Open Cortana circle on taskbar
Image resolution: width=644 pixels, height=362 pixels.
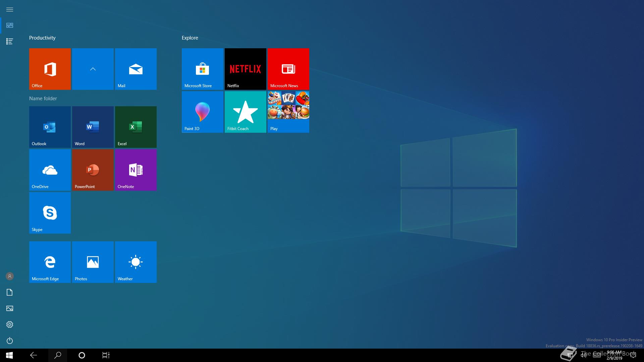(x=82, y=355)
